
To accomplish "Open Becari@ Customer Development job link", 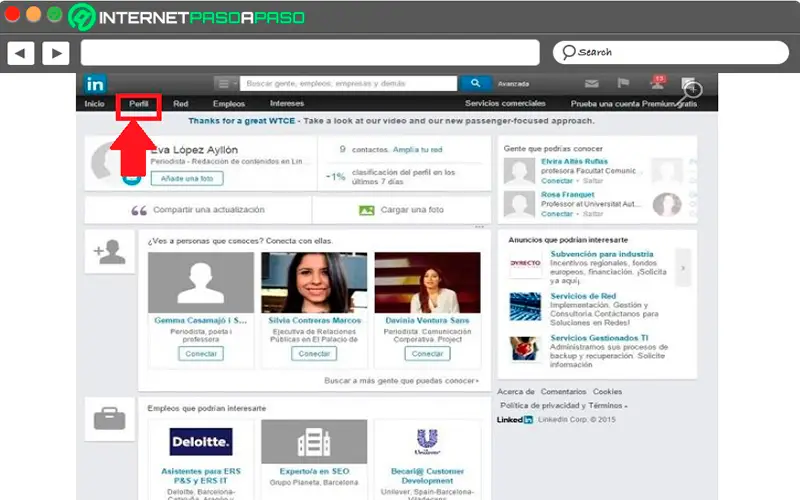I will (428, 476).
